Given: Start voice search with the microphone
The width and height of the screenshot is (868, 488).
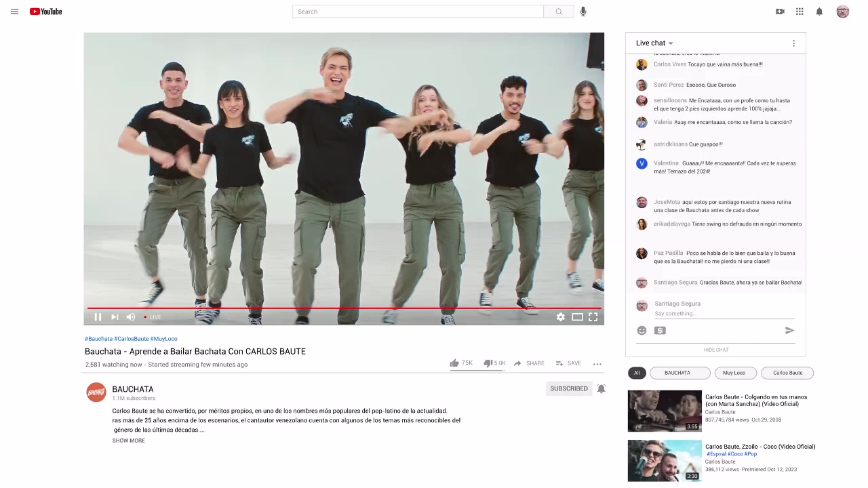Looking at the screenshot, I should [x=583, y=12].
